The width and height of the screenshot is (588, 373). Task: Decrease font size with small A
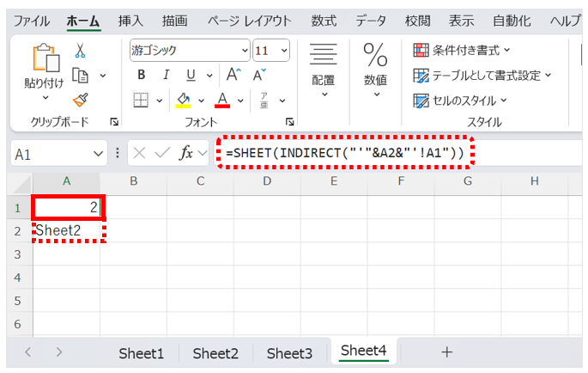click(259, 75)
